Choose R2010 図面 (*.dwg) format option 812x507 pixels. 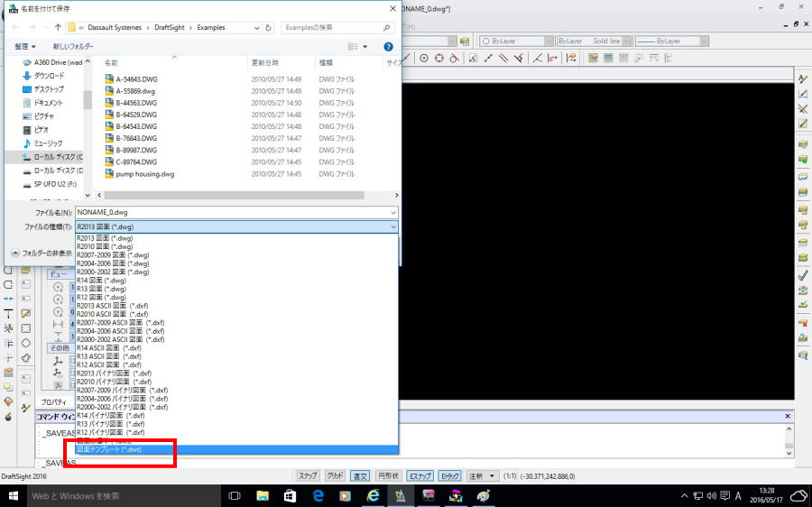point(236,246)
